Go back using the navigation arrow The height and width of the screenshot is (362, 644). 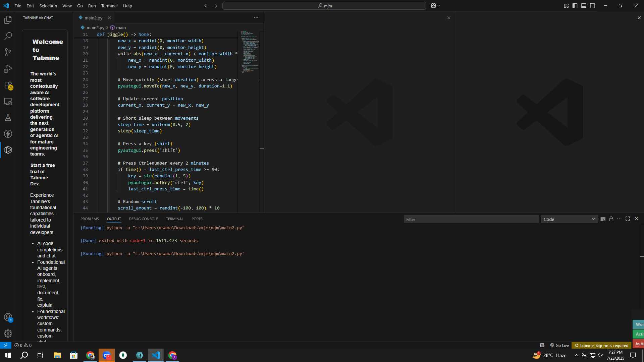pyautogui.click(x=206, y=6)
